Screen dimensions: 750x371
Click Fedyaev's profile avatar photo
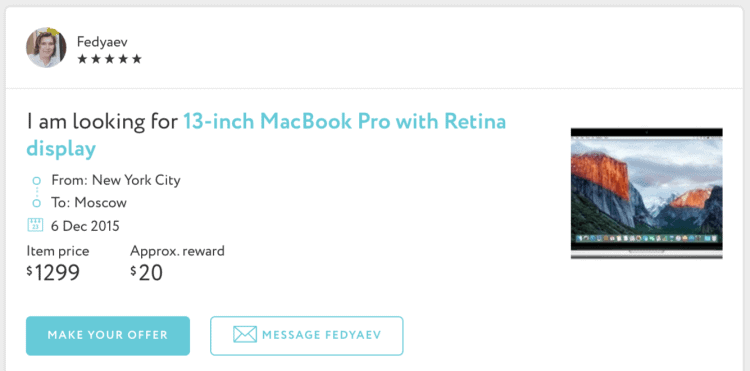click(x=46, y=47)
